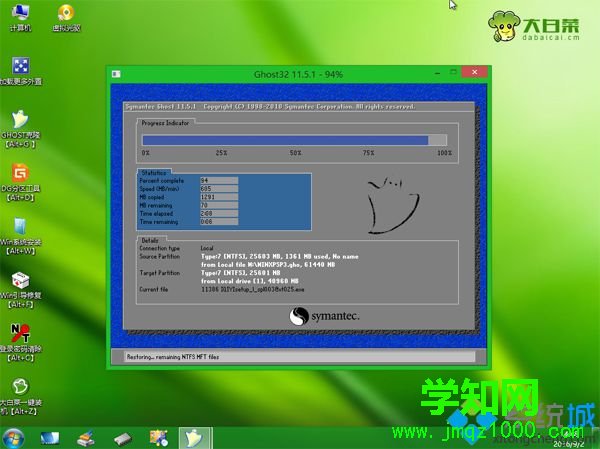The height and width of the screenshot is (449, 600).
Task: Select the Ghost32 taskbar button
Action: [195, 438]
